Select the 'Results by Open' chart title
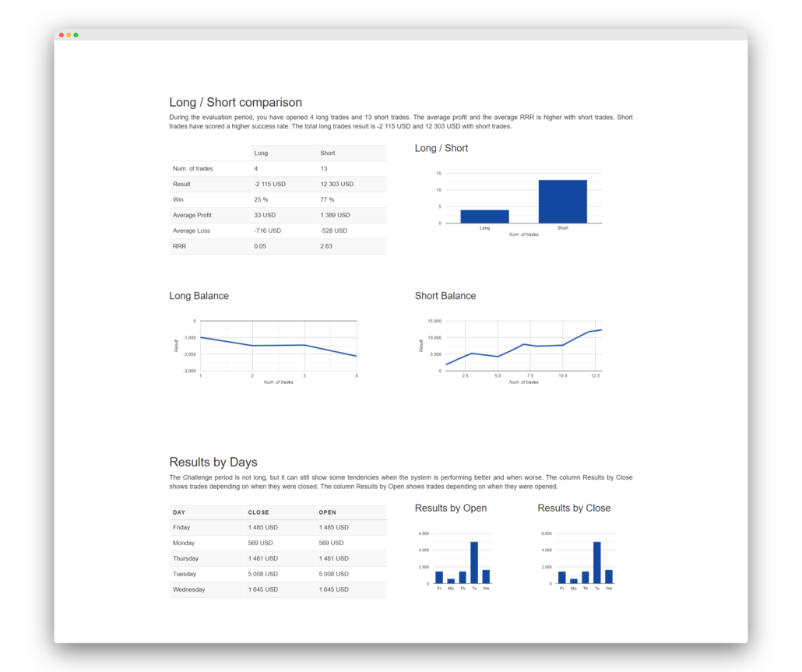The image size is (802, 672). (451, 508)
